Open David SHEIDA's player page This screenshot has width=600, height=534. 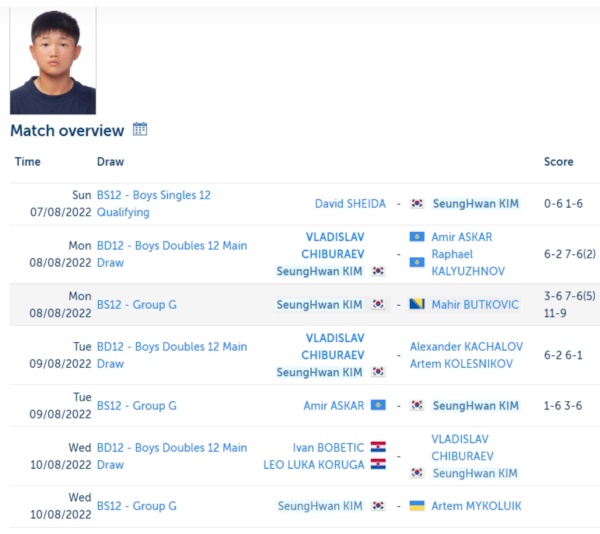click(350, 204)
